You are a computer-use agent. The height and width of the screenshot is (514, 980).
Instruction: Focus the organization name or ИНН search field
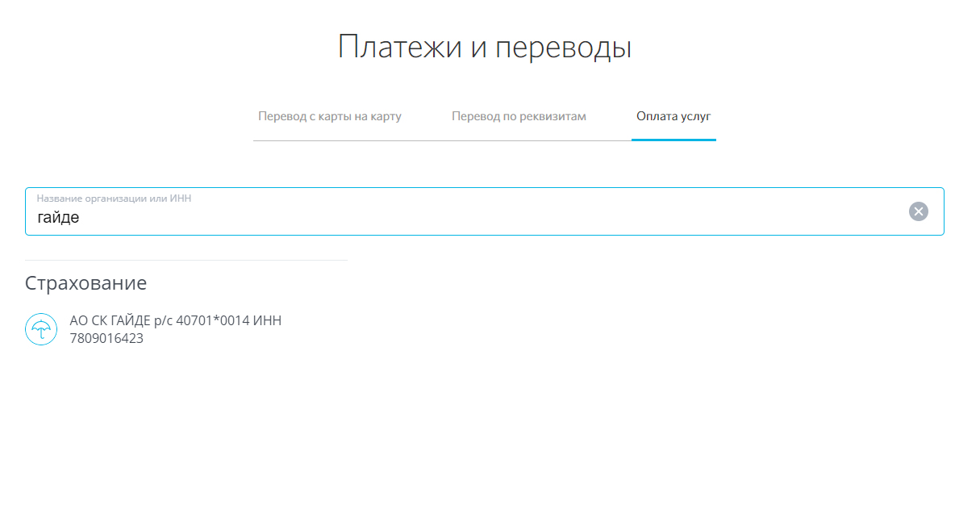click(484, 211)
